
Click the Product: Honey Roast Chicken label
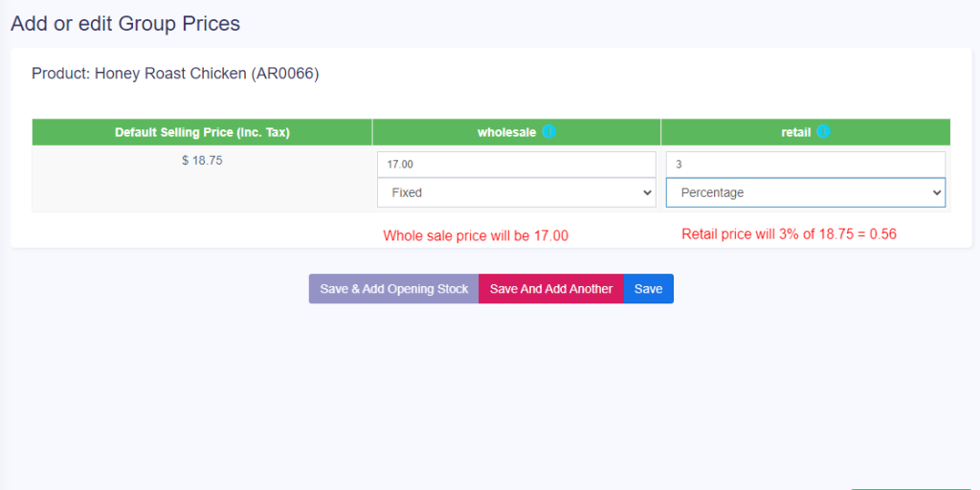[x=175, y=74]
